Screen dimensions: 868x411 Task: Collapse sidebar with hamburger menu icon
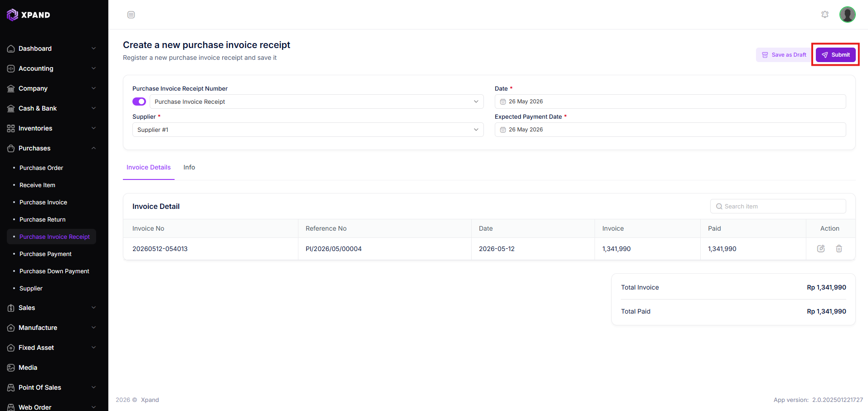point(131,15)
